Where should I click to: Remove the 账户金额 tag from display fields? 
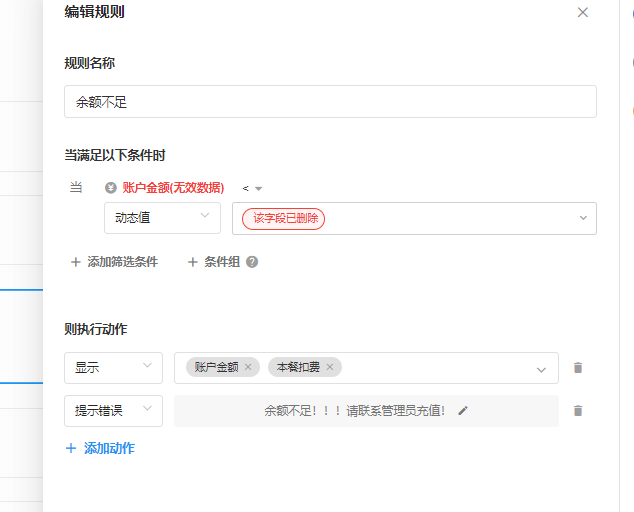(248, 367)
